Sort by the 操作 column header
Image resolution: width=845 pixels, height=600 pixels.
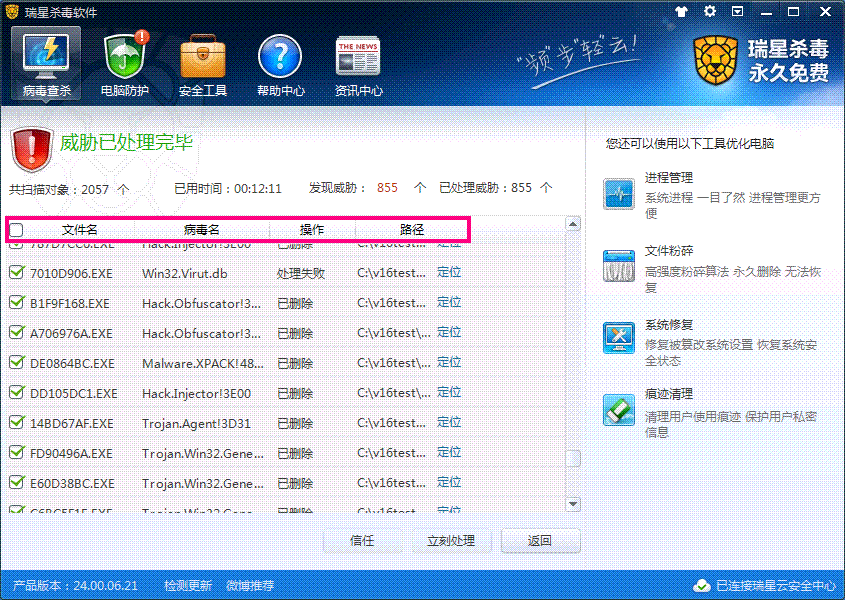tap(311, 230)
